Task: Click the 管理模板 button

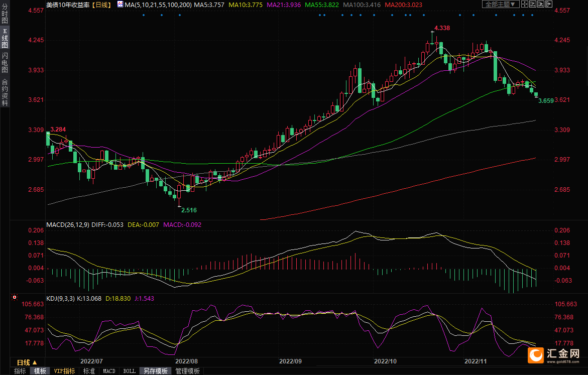Action: coord(187,371)
